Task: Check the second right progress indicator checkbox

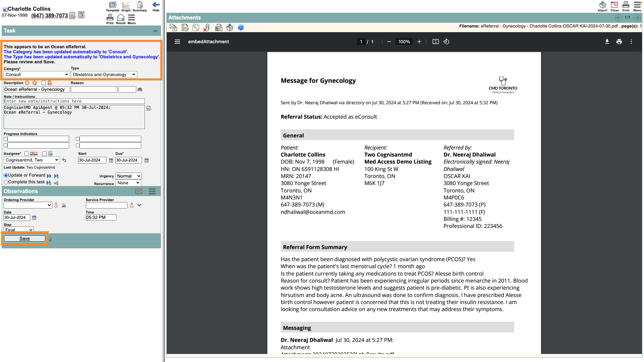Action: 77,145
